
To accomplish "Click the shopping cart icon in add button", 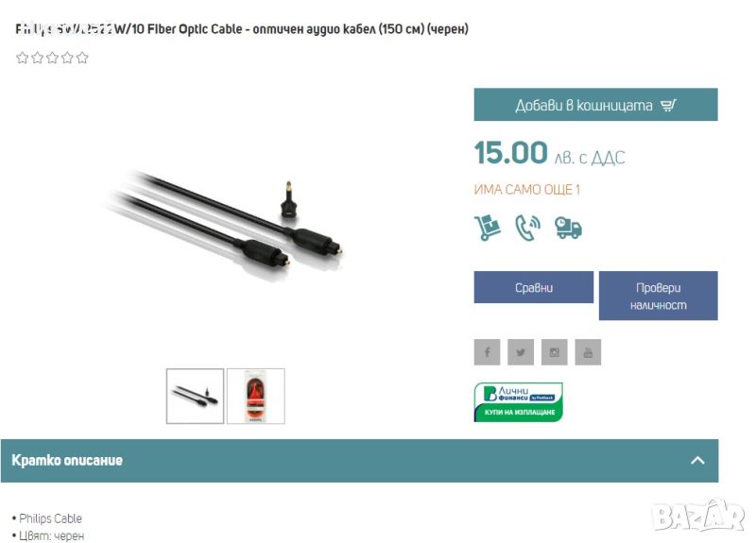I will tap(668, 105).
